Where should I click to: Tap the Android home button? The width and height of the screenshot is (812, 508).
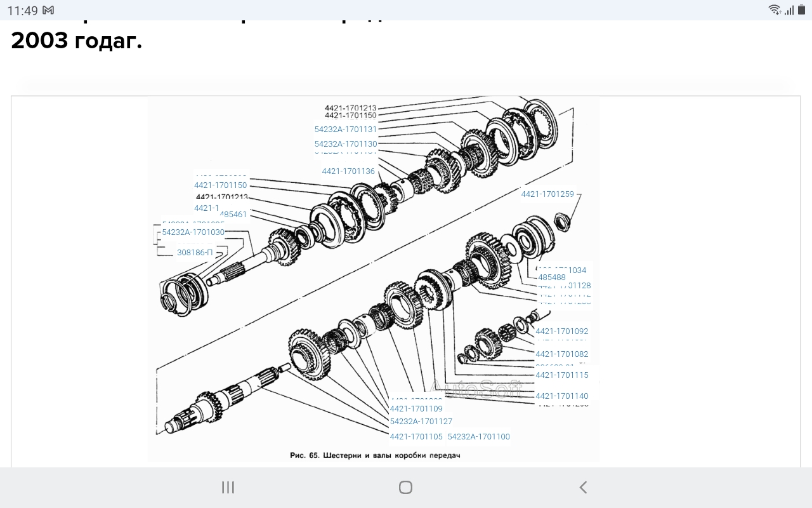(x=406, y=487)
